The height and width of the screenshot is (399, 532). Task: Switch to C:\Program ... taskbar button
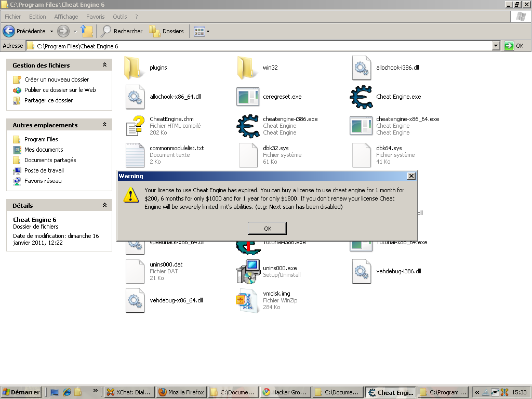coord(443,392)
